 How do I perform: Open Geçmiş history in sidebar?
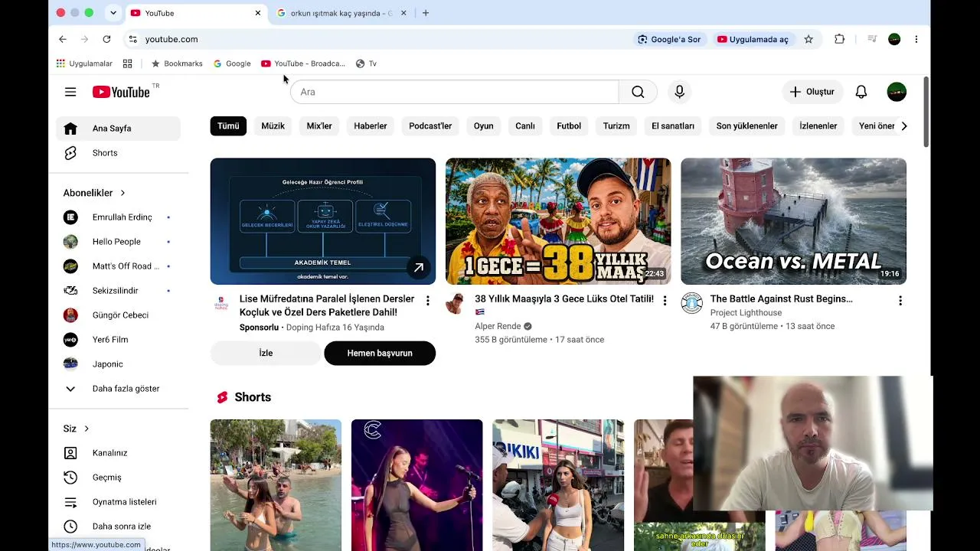118,478
